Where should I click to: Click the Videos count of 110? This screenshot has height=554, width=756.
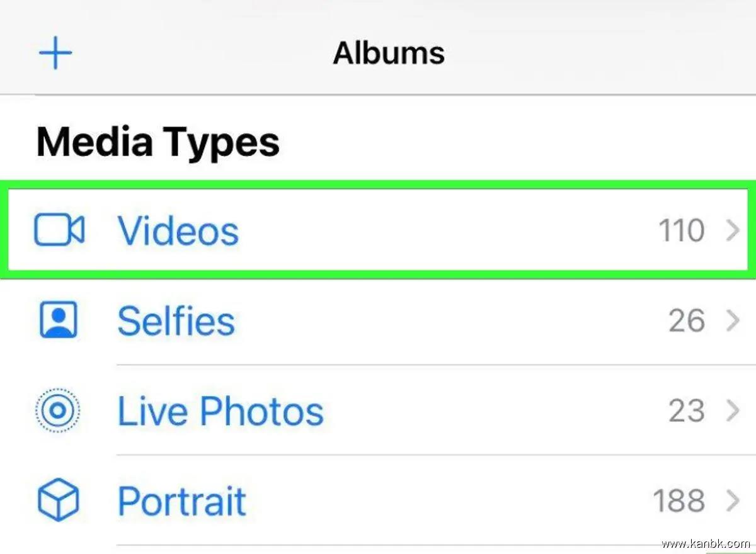click(x=682, y=230)
